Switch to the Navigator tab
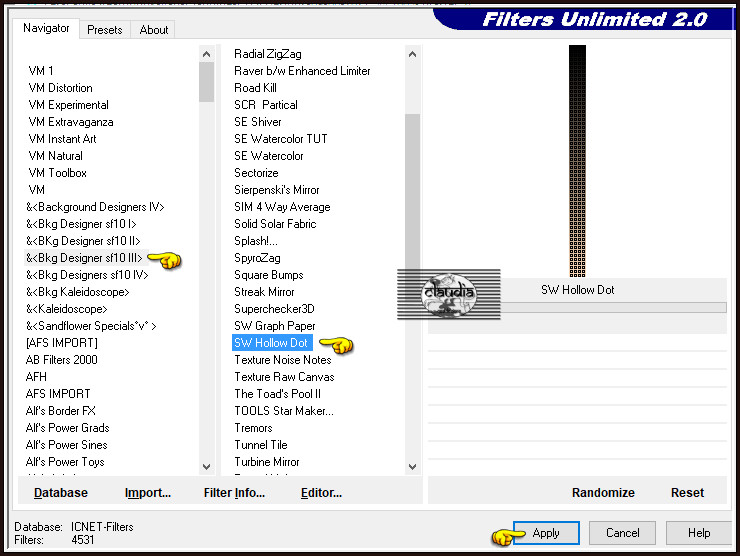This screenshot has height=556, width=740. click(x=46, y=28)
